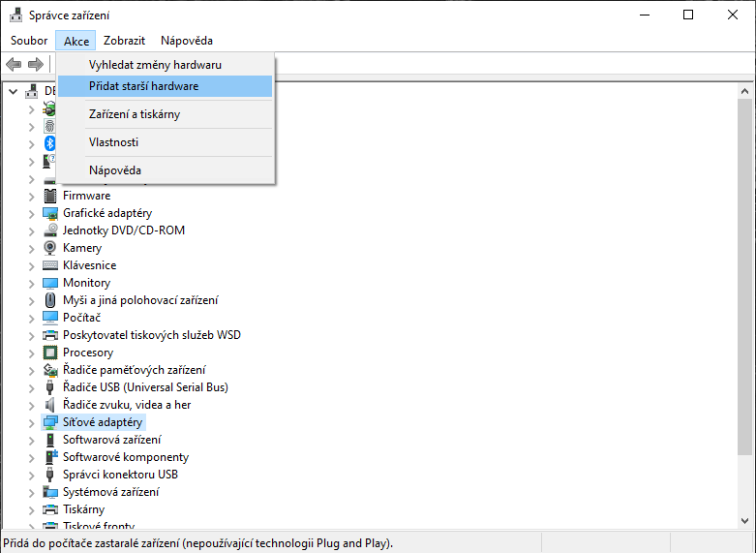Click the Řadiče paměťových zařízení icon
Image resolution: width=756 pixels, height=553 pixels.
click(x=50, y=370)
